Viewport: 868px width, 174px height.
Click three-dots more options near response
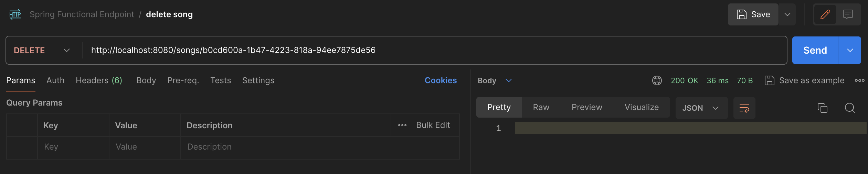859,80
